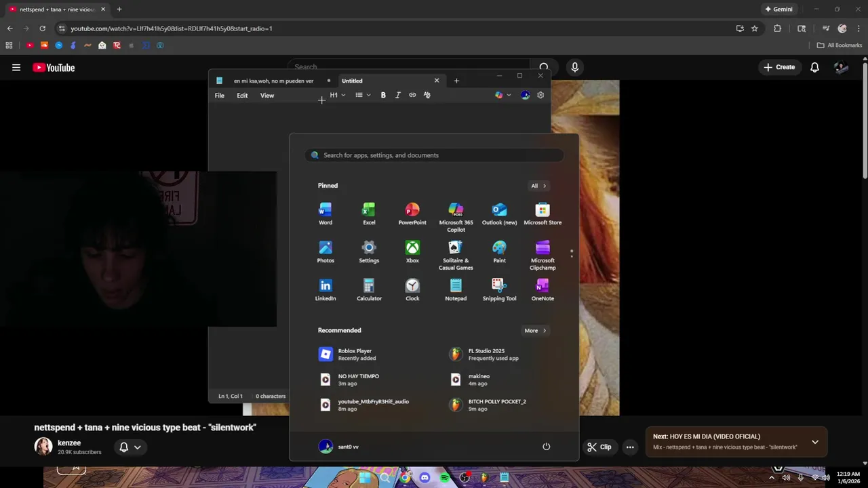Open Notepad File menu
Viewport: 868px width, 488px height.
pyautogui.click(x=220, y=96)
